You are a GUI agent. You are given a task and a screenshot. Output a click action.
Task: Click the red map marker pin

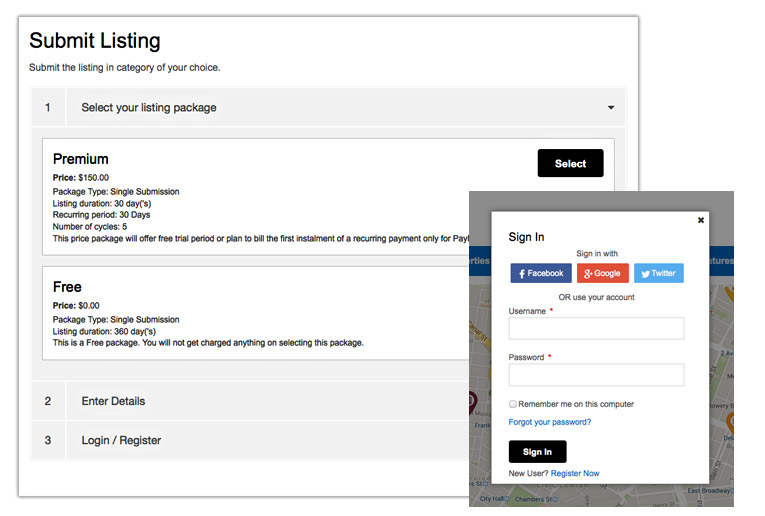pyautogui.click(x=472, y=402)
